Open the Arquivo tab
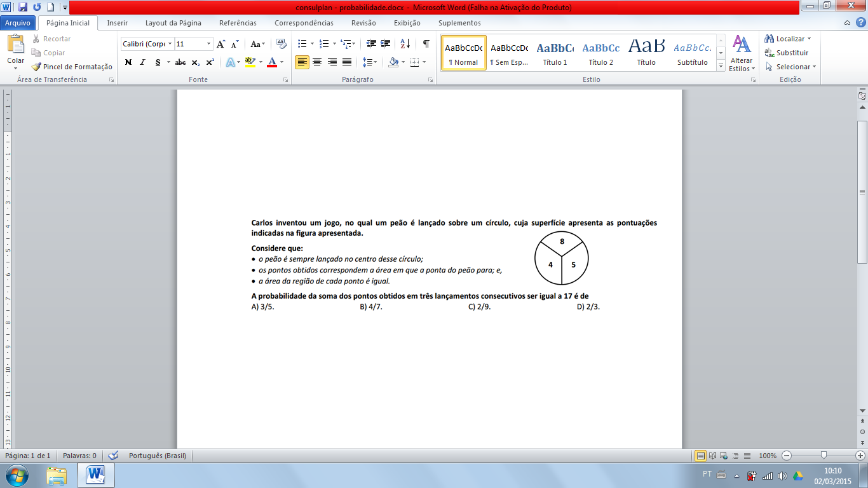This screenshot has height=488, width=868. pyautogui.click(x=18, y=23)
